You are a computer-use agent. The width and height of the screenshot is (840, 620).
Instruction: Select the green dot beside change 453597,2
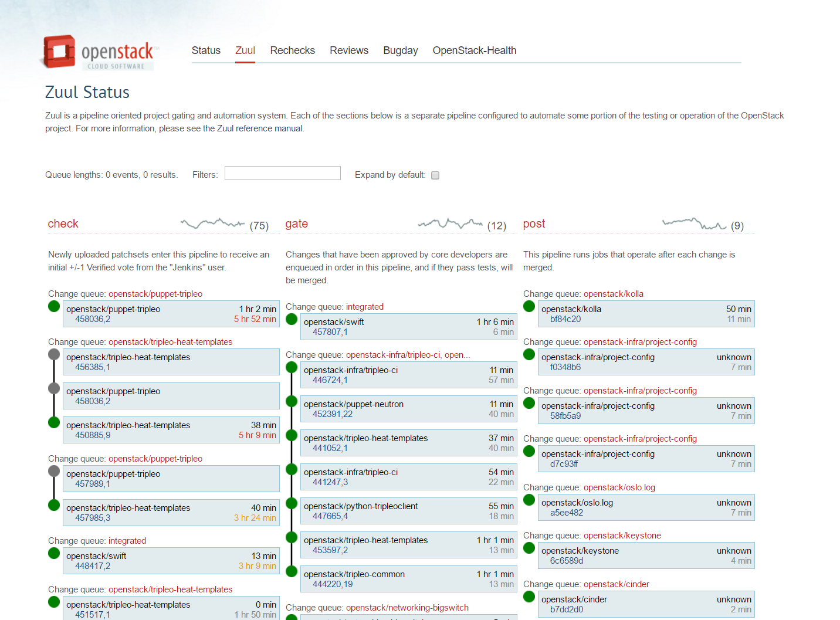tap(292, 537)
